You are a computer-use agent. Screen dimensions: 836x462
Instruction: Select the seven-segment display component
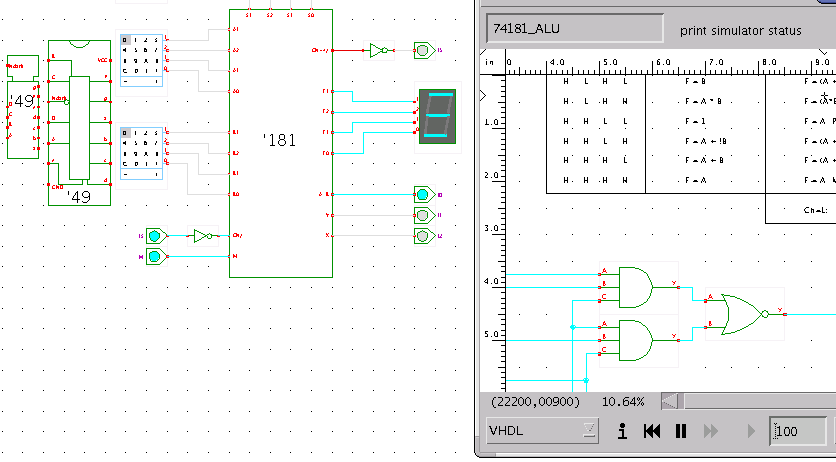(x=437, y=115)
